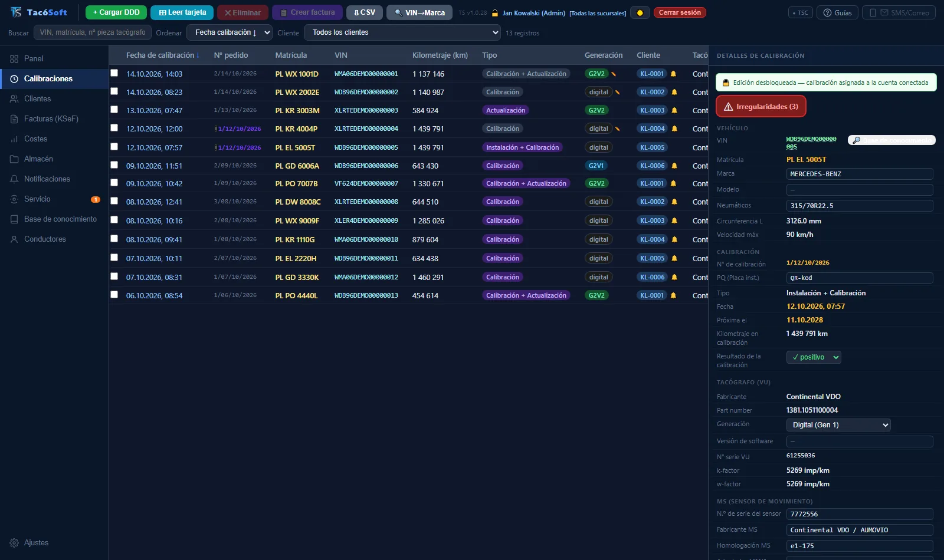Expand the Todos los clientes dropdown
Image resolution: width=944 pixels, height=560 pixels.
pyautogui.click(x=402, y=32)
